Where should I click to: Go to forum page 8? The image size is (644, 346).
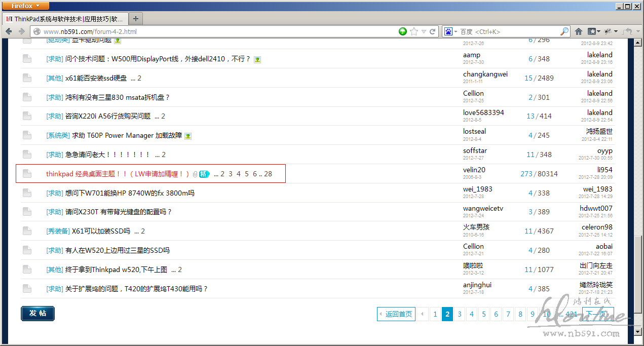[520, 314]
